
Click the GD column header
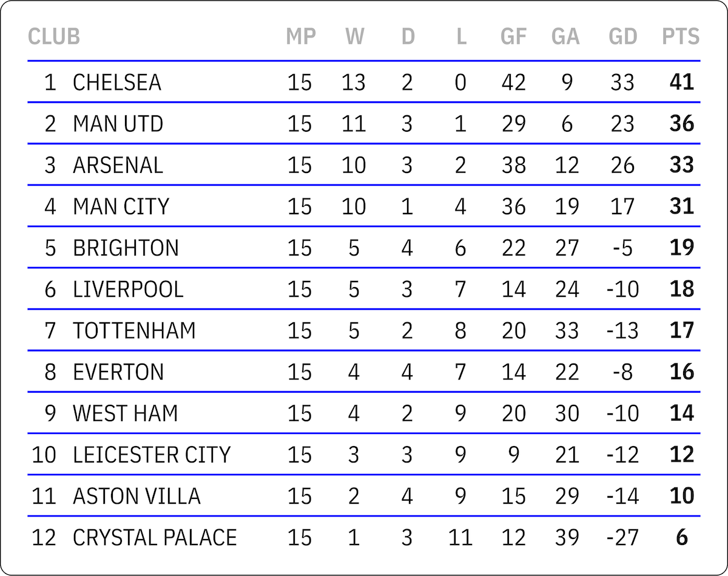point(623,37)
